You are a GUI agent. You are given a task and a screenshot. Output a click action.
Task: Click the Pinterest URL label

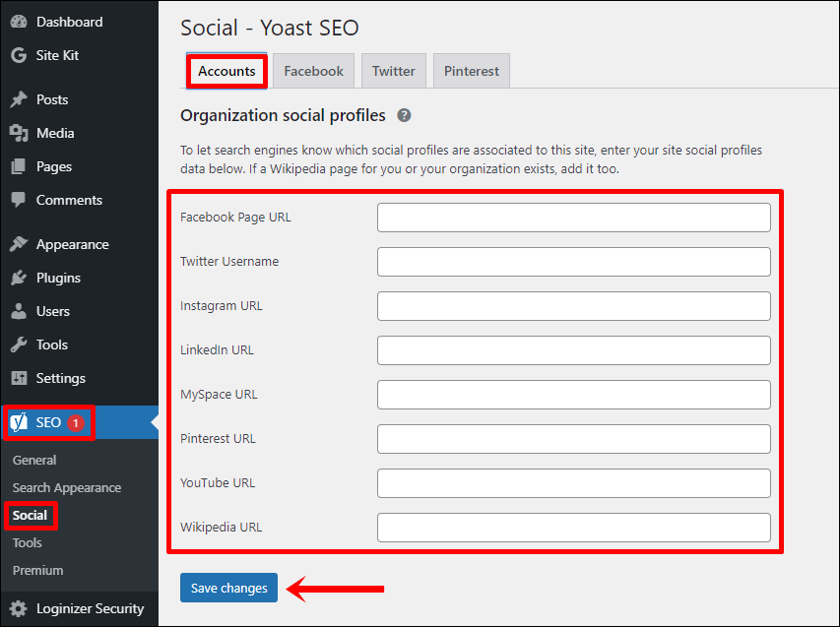218,439
